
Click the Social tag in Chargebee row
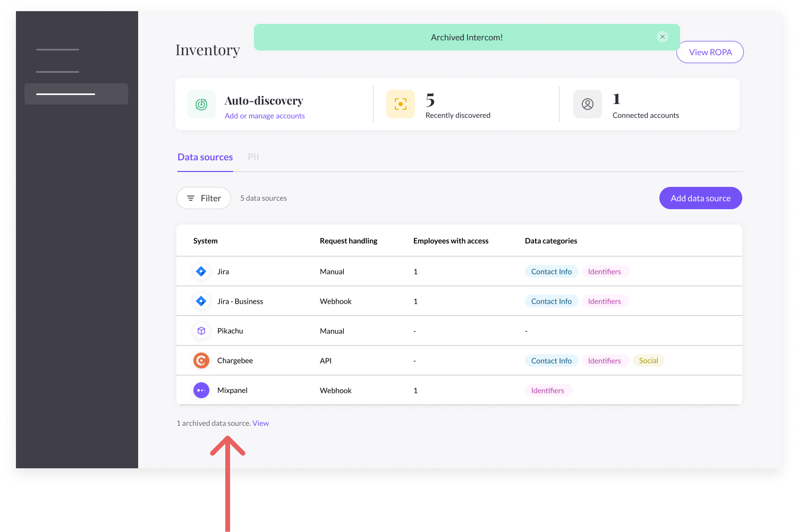point(648,361)
